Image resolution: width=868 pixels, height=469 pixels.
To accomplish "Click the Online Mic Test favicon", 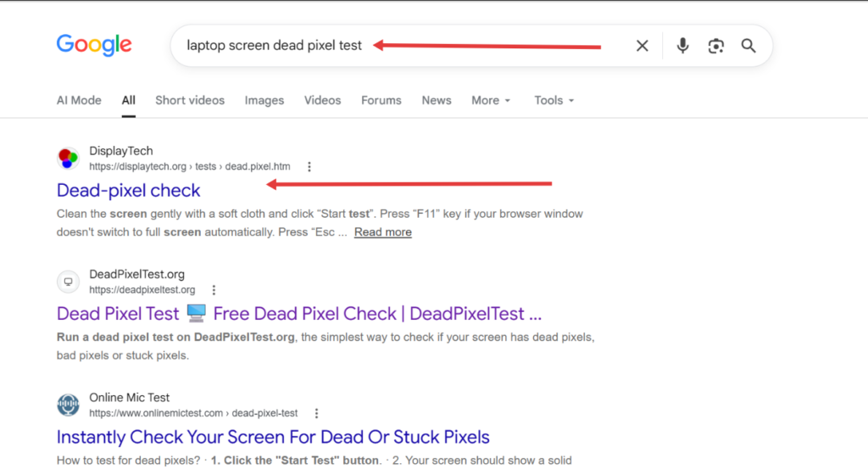I will point(68,405).
